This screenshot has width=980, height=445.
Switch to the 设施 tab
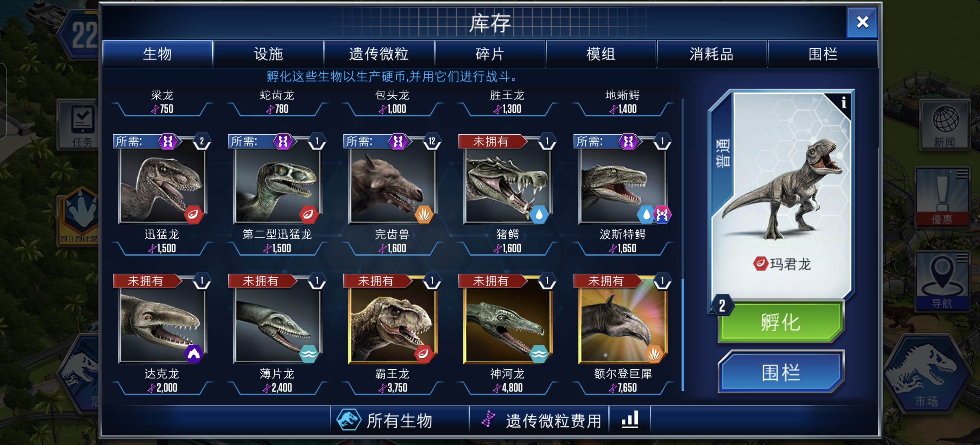point(269,54)
